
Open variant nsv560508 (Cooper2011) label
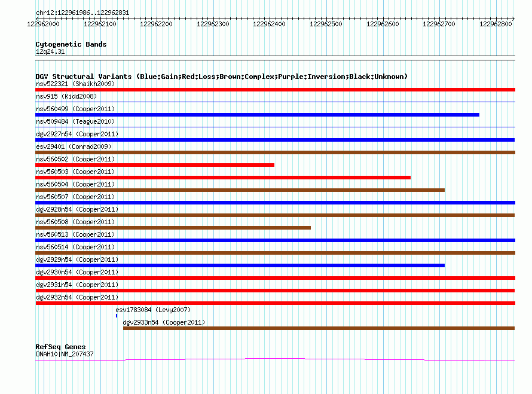point(75,222)
